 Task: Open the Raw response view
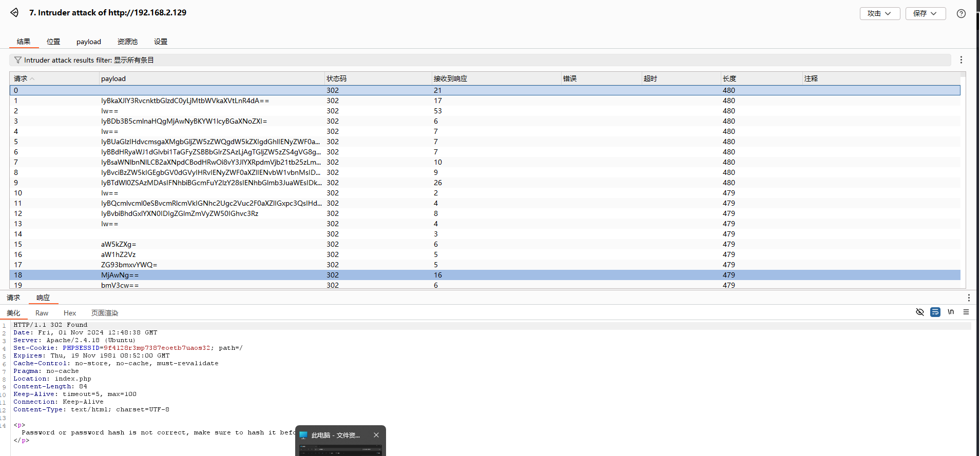[x=42, y=313]
